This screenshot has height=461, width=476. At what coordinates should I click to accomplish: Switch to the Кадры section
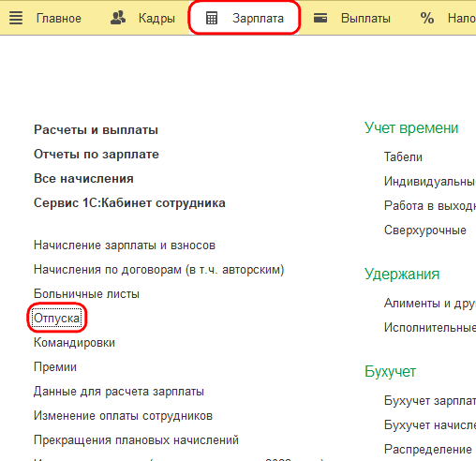(x=156, y=19)
